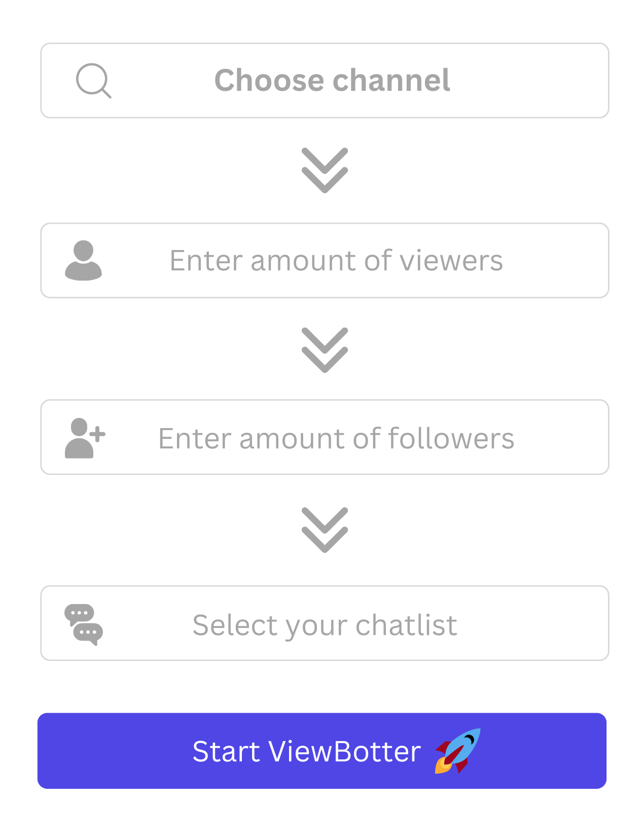Click the chat bubbles icon
Screen dimensions: 644x838
coord(84,624)
